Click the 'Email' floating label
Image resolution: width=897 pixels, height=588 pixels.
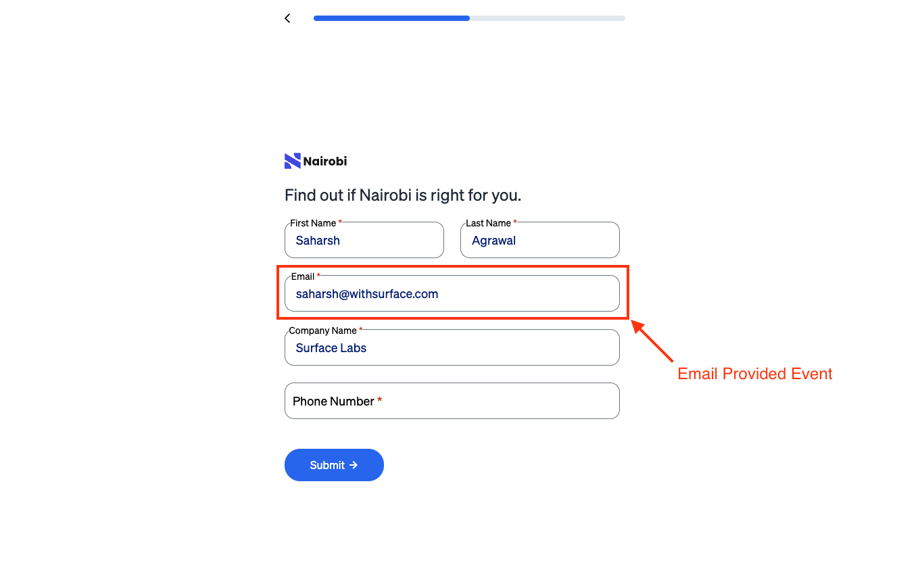(303, 276)
